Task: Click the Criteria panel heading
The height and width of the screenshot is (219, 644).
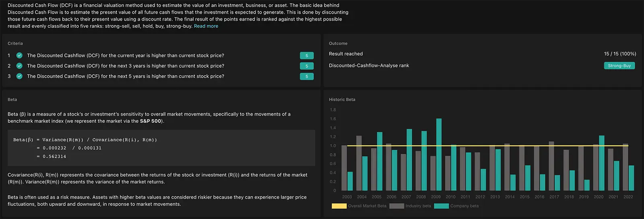Action: pos(15,44)
